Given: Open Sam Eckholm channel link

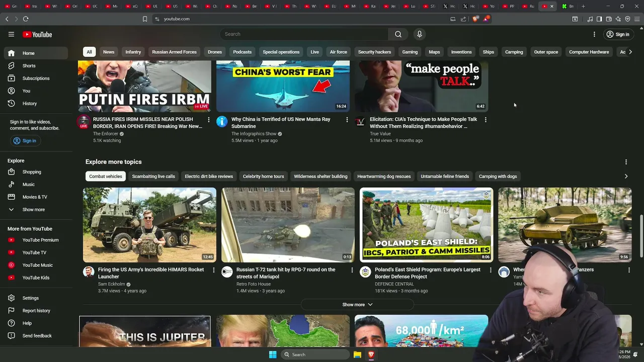Looking at the screenshot, I should point(112,284).
